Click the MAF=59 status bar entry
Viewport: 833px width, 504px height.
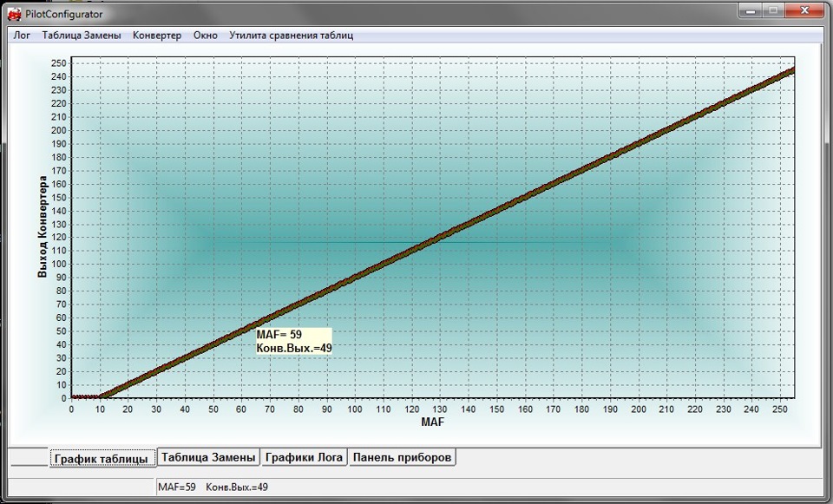[x=177, y=487]
